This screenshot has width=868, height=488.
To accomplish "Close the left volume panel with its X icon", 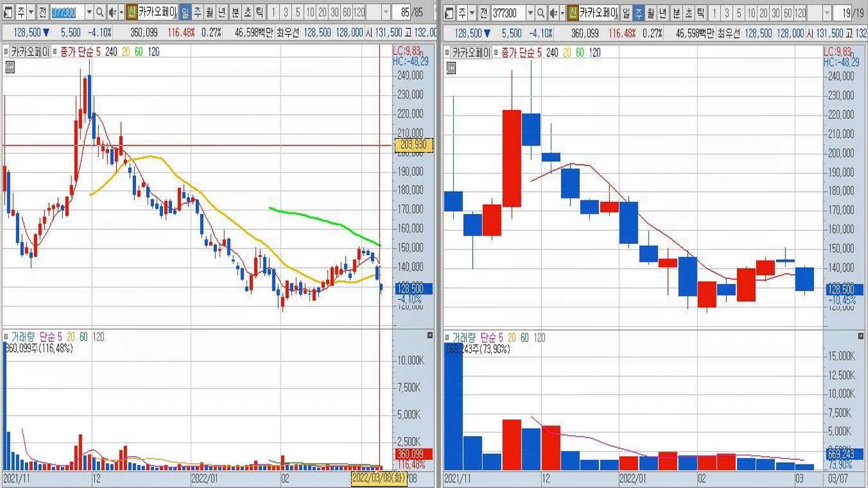I will 430,335.
